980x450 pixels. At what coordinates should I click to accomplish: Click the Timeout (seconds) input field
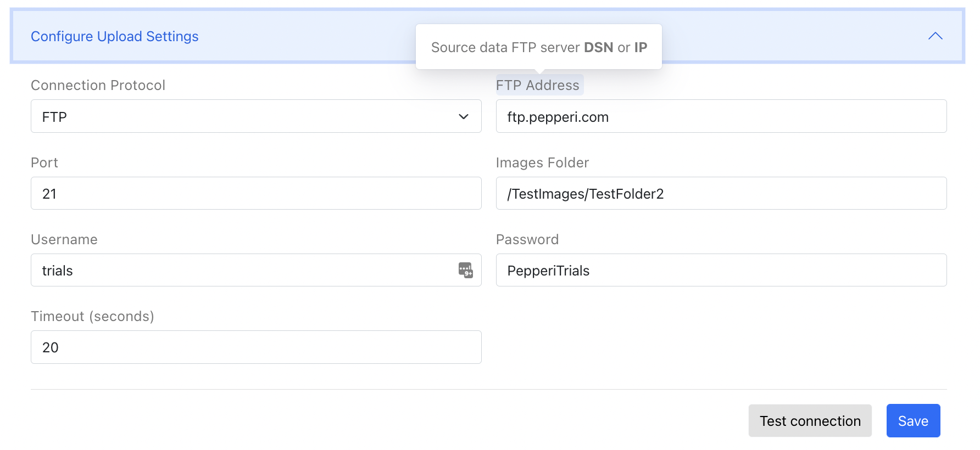coord(256,347)
